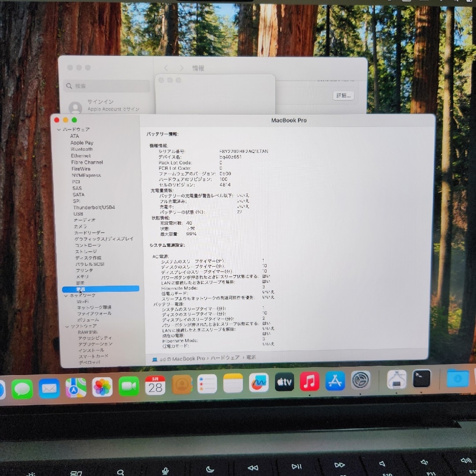Image resolution: width=476 pixels, height=476 pixels.
Task: Click ハードウェア in the path bar
Action: pyautogui.click(x=225, y=357)
